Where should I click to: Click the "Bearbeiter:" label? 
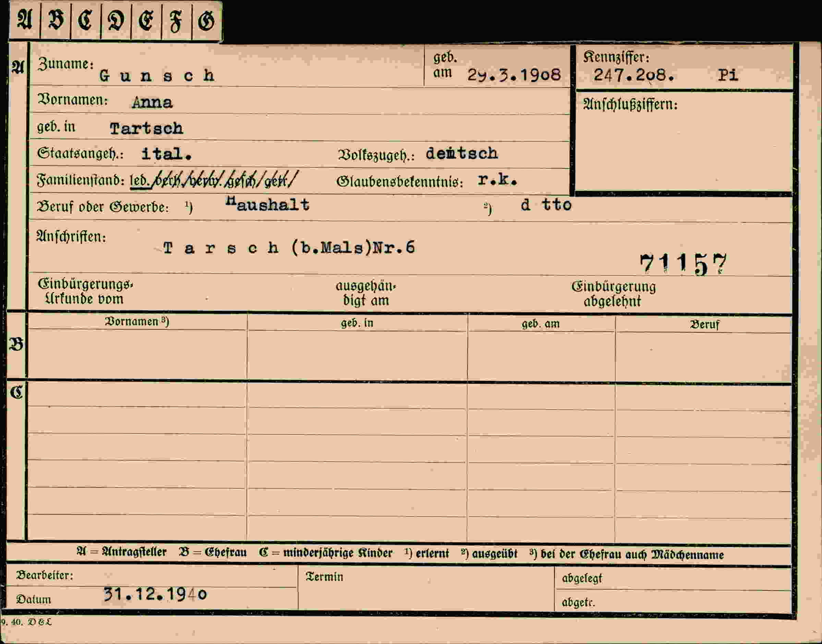45,575
